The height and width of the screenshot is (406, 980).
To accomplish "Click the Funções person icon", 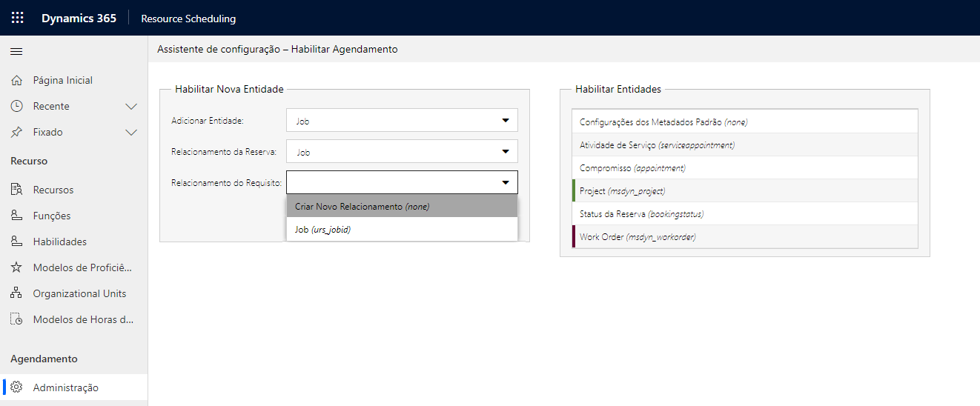I will pos(17,216).
